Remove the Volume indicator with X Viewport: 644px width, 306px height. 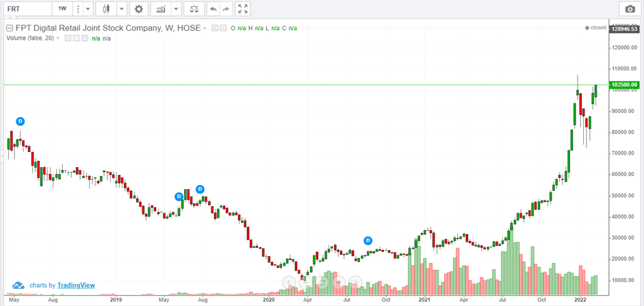(84, 38)
